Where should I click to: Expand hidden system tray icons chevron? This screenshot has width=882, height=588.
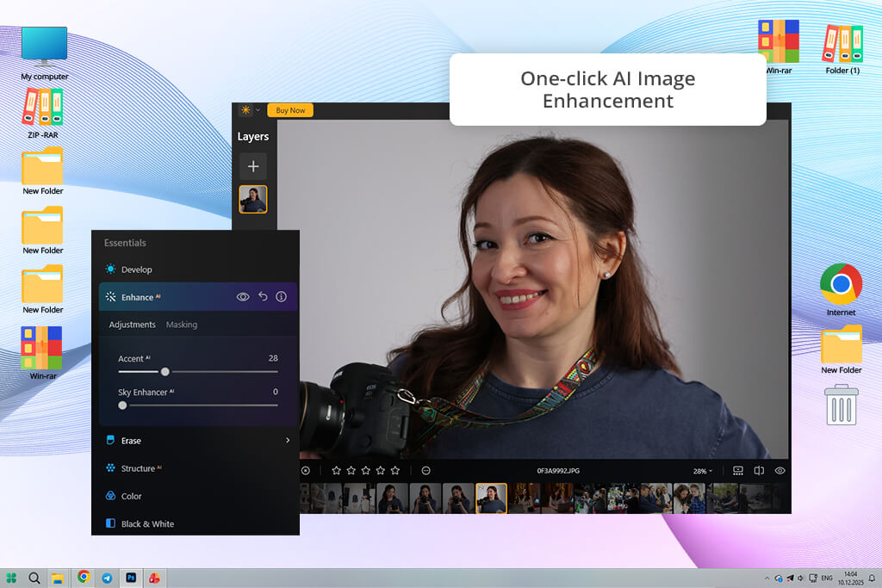tap(767, 579)
